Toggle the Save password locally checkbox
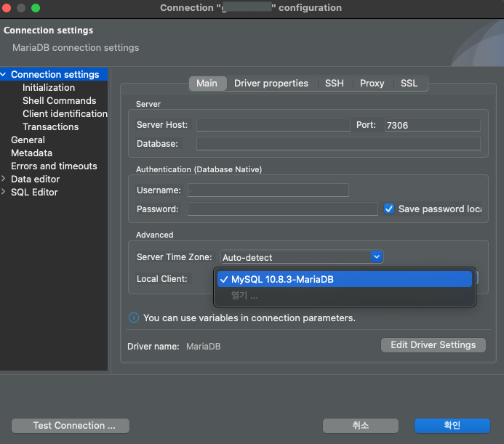The image size is (504, 444). 389,209
